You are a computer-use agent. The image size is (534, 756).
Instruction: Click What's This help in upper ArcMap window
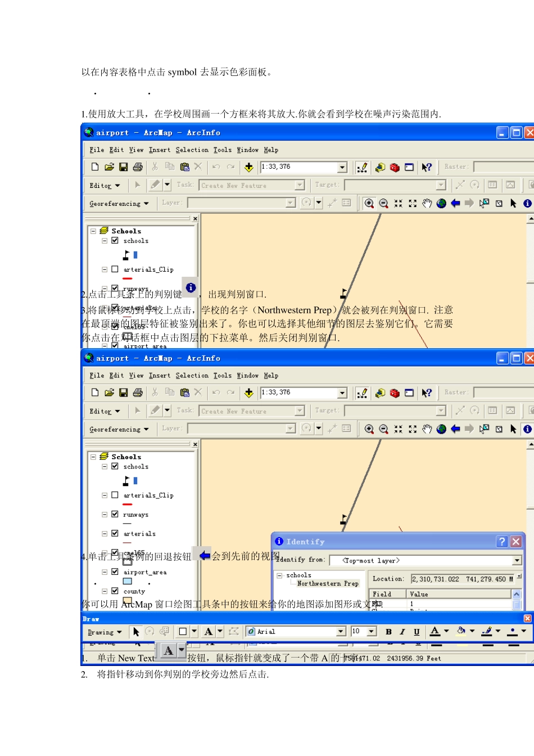pyautogui.click(x=427, y=167)
